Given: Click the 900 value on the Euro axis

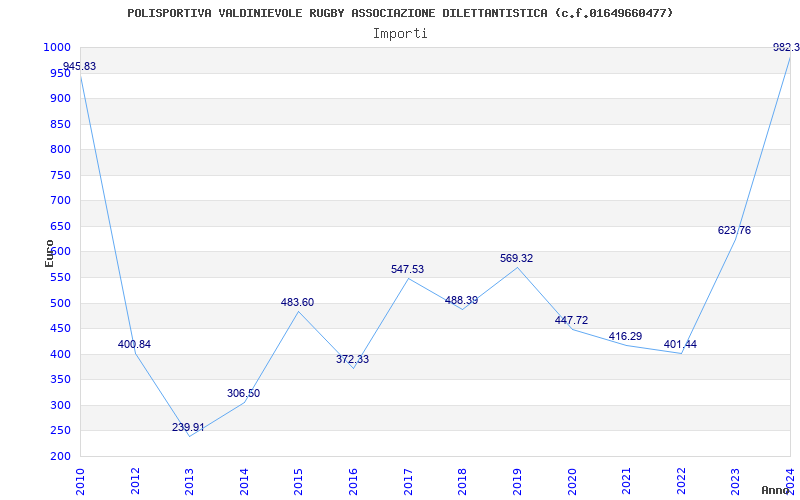Looking at the screenshot, I should coord(60,98).
